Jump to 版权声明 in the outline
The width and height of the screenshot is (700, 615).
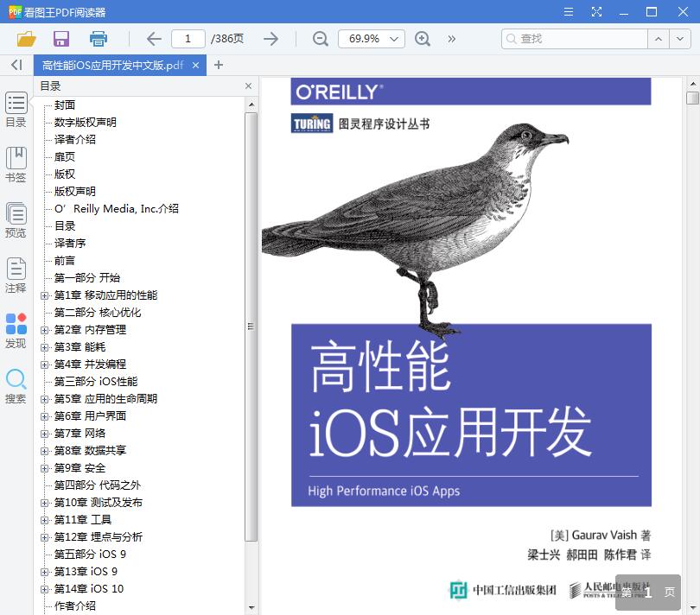[x=75, y=192]
